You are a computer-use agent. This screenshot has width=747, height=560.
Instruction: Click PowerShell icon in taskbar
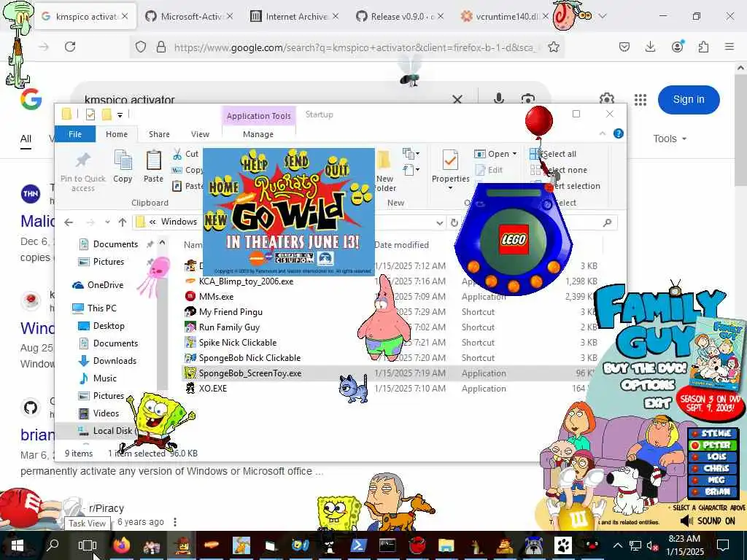[x=357, y=545]
